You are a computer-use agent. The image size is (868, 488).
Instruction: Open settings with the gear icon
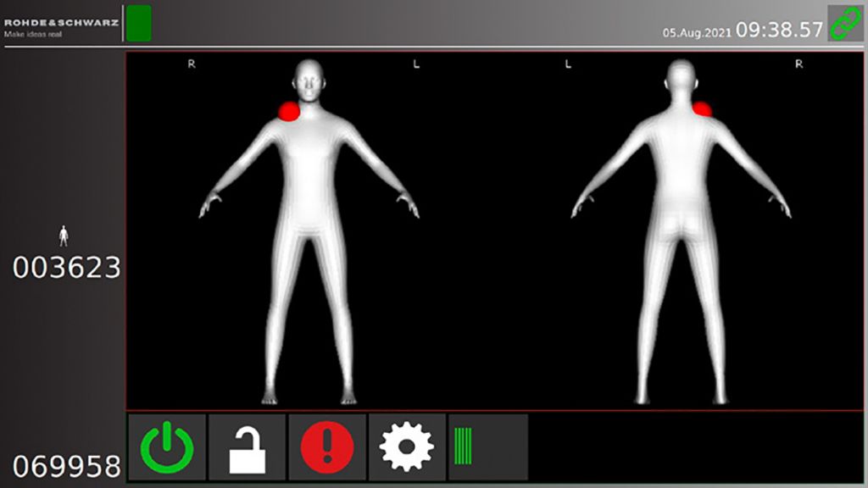[x=406, y=447]
